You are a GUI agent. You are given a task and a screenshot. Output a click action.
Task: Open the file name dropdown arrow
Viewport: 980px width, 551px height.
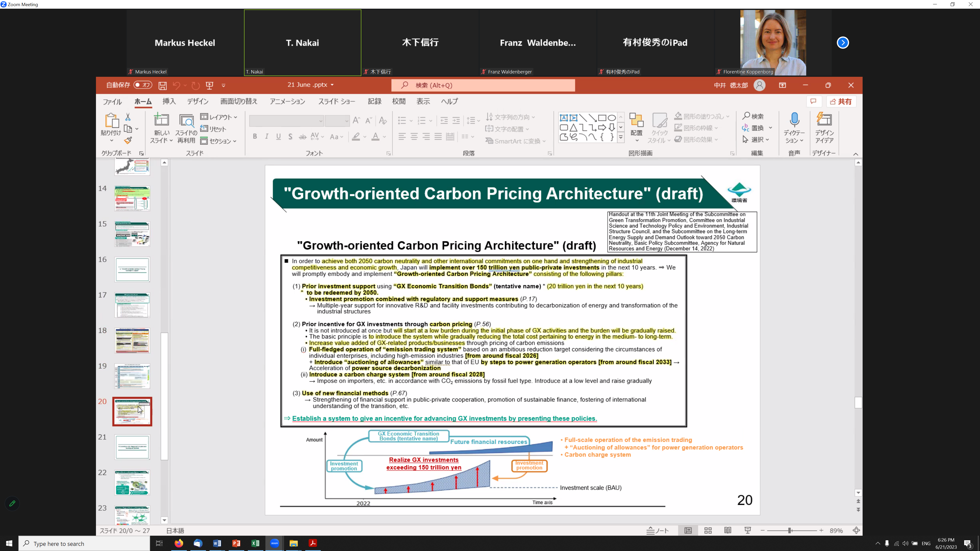coord(332,85)
